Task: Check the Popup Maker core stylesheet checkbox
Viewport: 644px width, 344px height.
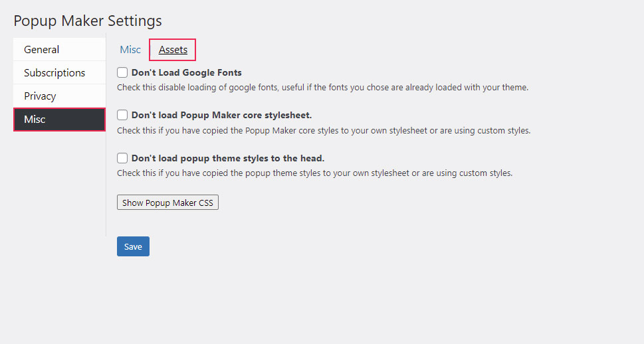Action: [x=122, y=115]
